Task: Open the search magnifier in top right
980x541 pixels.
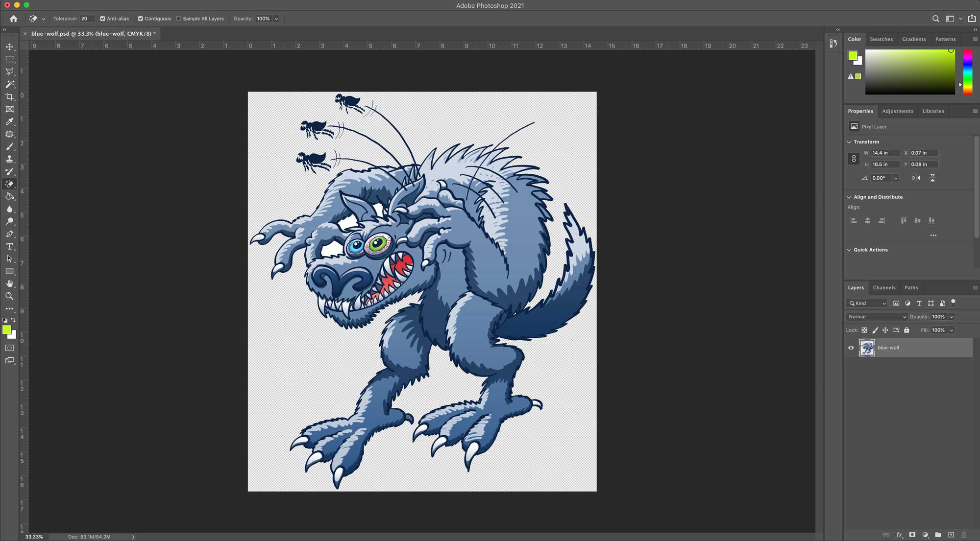Action: tap(935, 19)
